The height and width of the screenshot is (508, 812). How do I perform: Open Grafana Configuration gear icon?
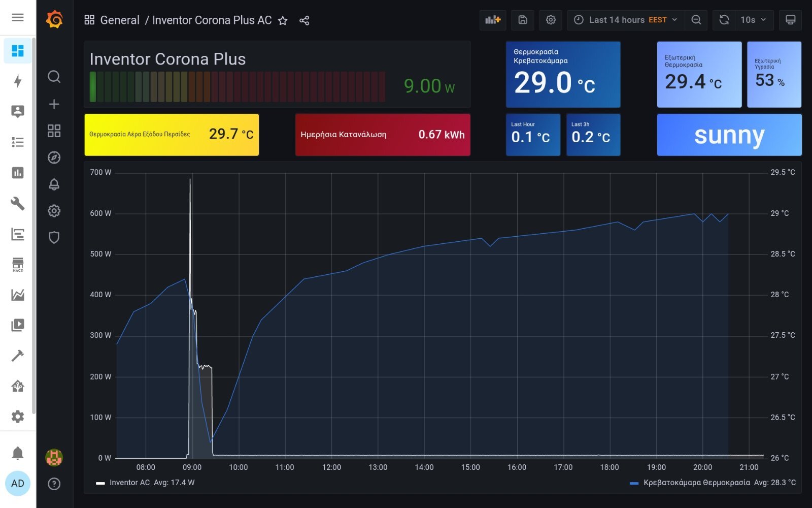54,211
